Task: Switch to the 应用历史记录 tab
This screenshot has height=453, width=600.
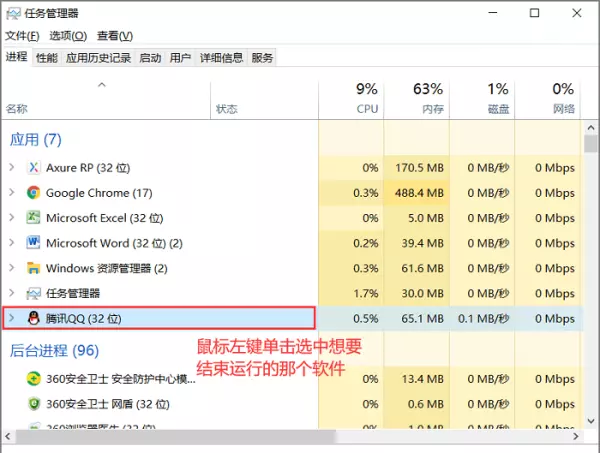Action: (x=98, y=58)
